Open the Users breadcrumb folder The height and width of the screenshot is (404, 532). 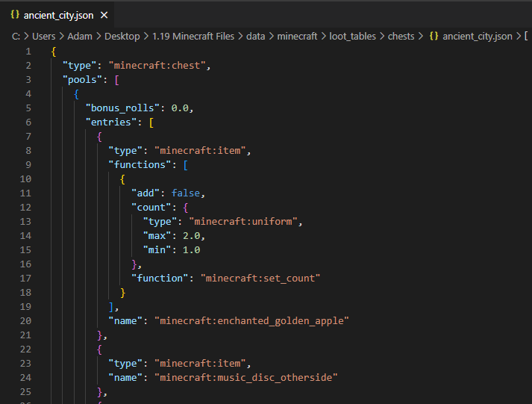coord(44,36)
